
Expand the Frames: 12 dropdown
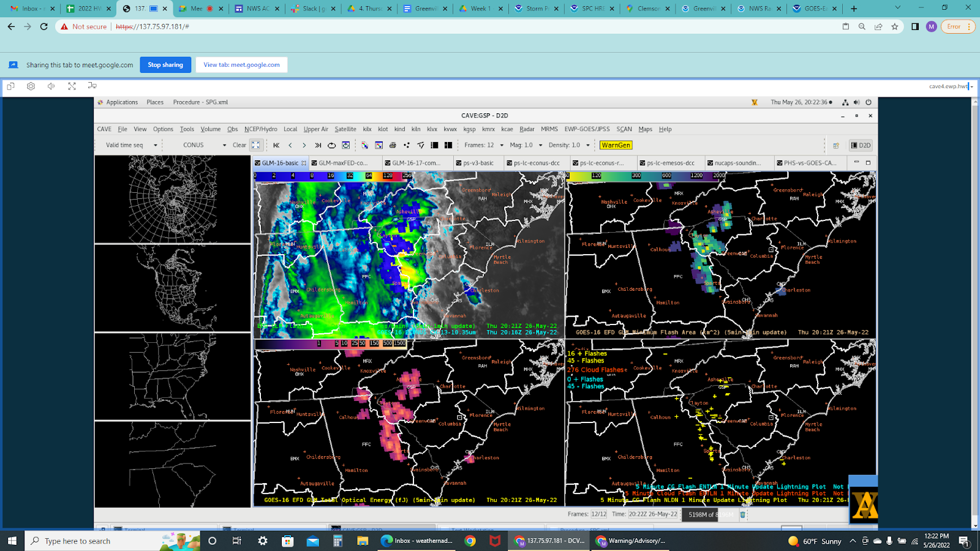(x=502, y=145)
